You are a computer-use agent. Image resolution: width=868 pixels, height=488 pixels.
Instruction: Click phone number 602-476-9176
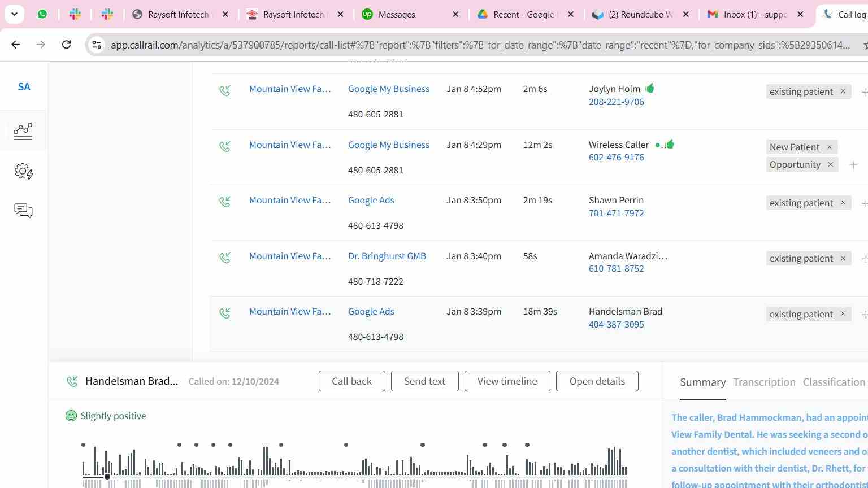click(616, 157)
